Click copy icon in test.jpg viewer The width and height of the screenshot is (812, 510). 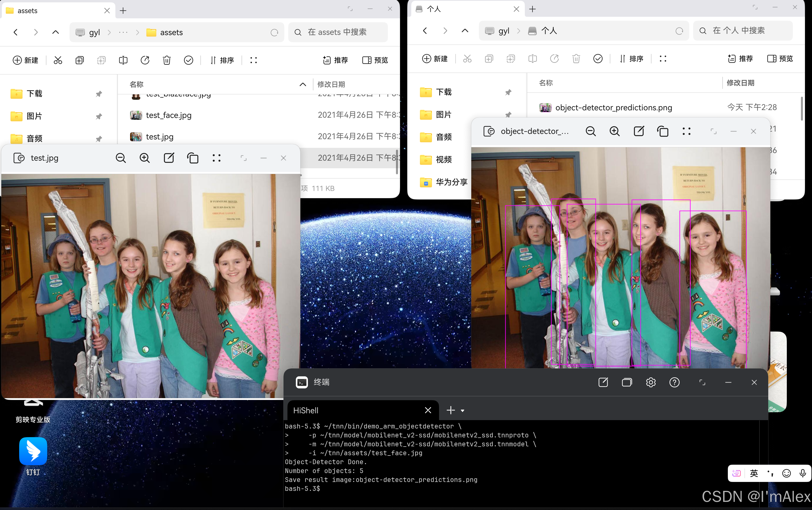click(193, 158)
